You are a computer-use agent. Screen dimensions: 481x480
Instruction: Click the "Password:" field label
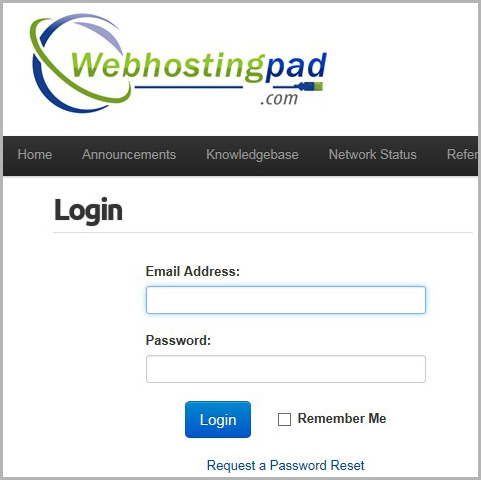pyautogui.click(x=178, y=340)
